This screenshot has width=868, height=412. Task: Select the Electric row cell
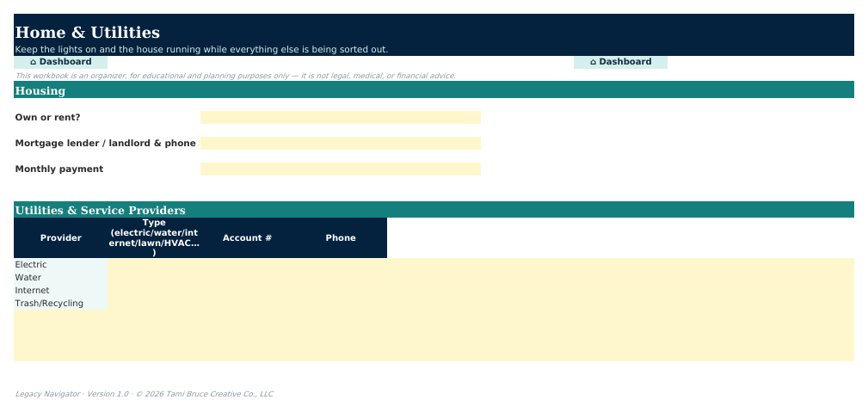(60, 265)
